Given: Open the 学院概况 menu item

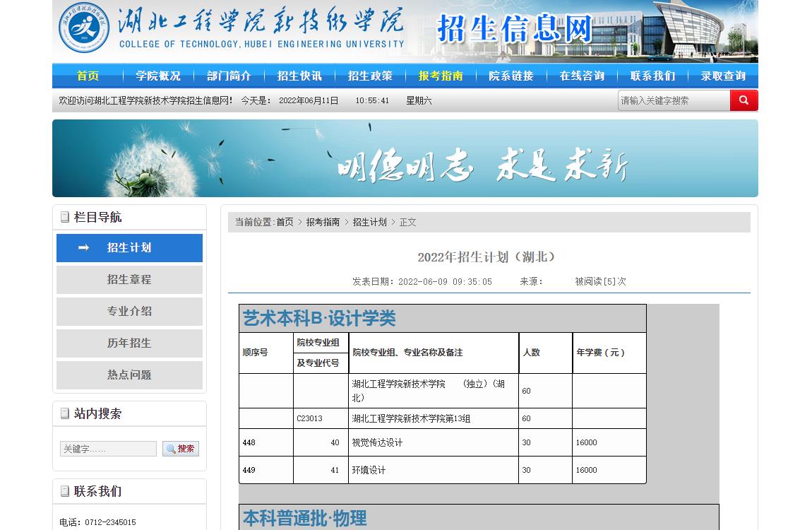Looking at the screenshot, I should 158,76.
